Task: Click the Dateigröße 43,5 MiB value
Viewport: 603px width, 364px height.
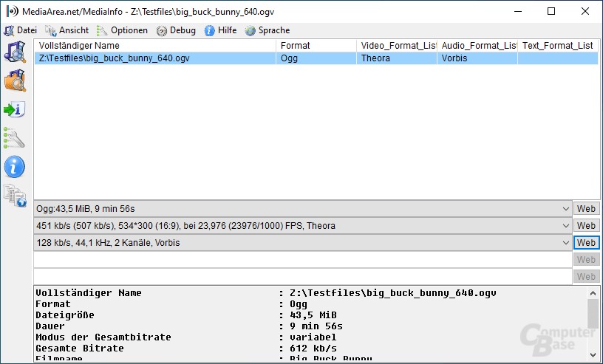Action: pyautogui.click(x=313, y=315)
